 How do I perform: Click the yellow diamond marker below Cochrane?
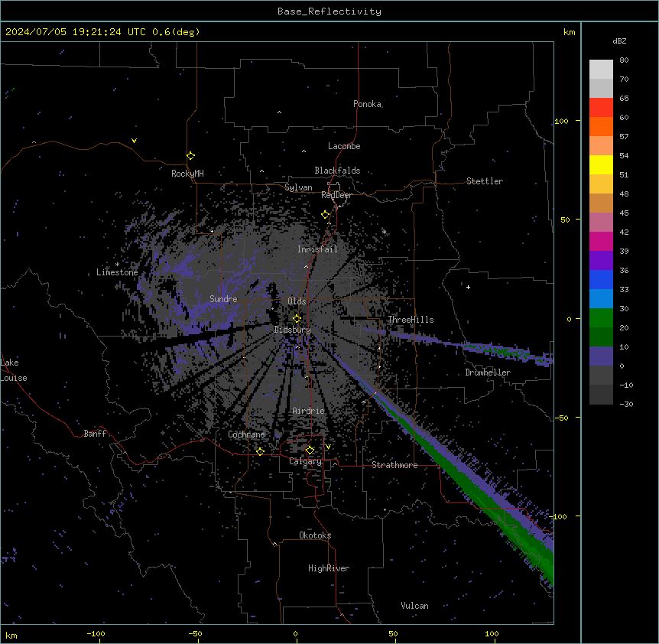[260, 451]
